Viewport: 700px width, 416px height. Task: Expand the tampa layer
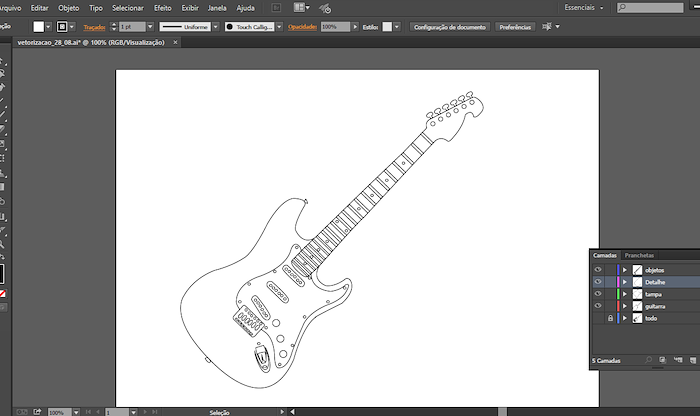coord(625,294)
